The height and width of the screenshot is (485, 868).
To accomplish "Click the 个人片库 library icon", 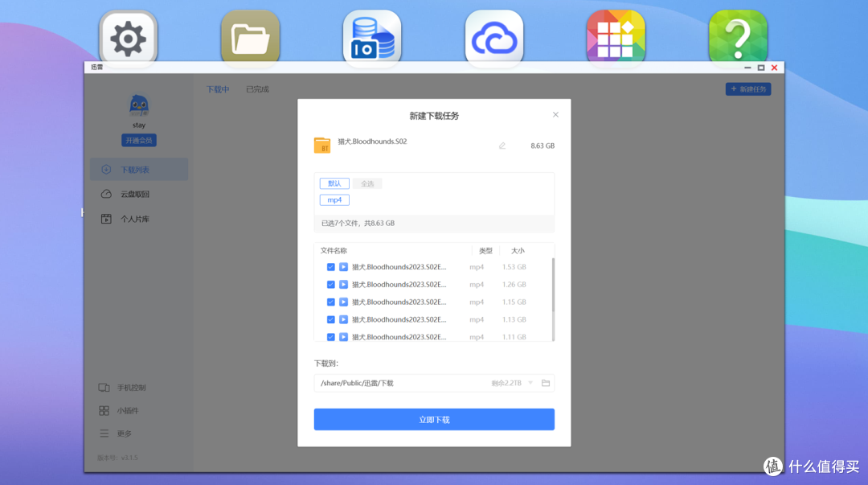I will coord(106,219).
